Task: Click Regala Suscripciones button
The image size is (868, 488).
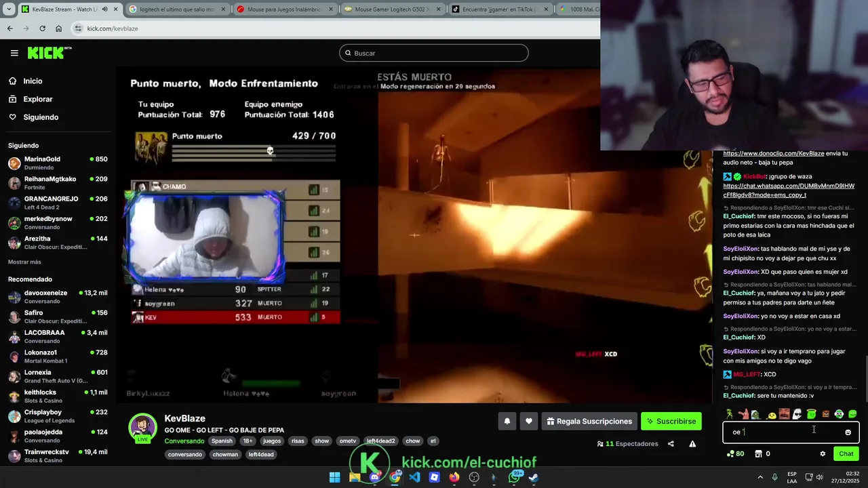Action: (x=589, y=421)
